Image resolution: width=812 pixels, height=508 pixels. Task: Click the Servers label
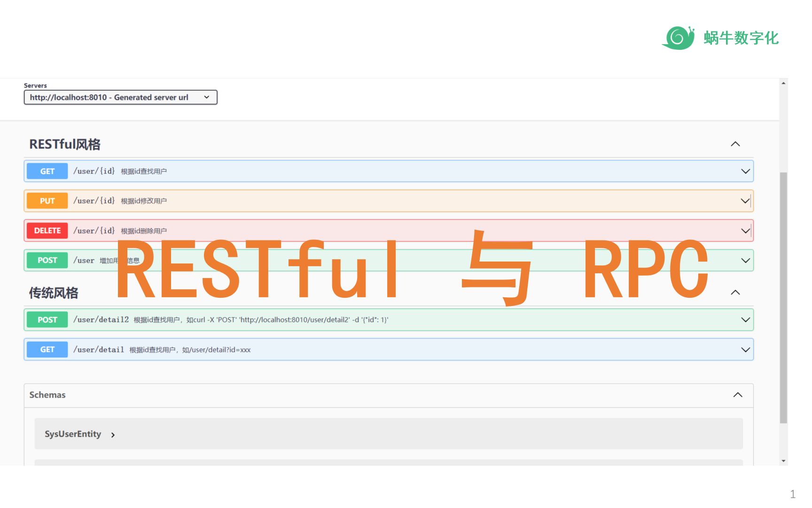35,86
